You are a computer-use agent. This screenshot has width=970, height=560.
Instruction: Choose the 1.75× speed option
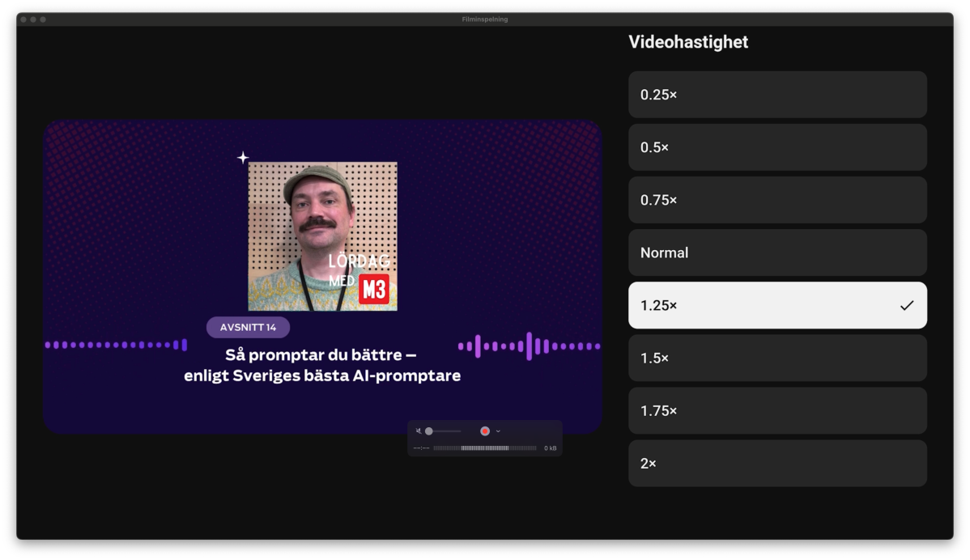point(777,410)
